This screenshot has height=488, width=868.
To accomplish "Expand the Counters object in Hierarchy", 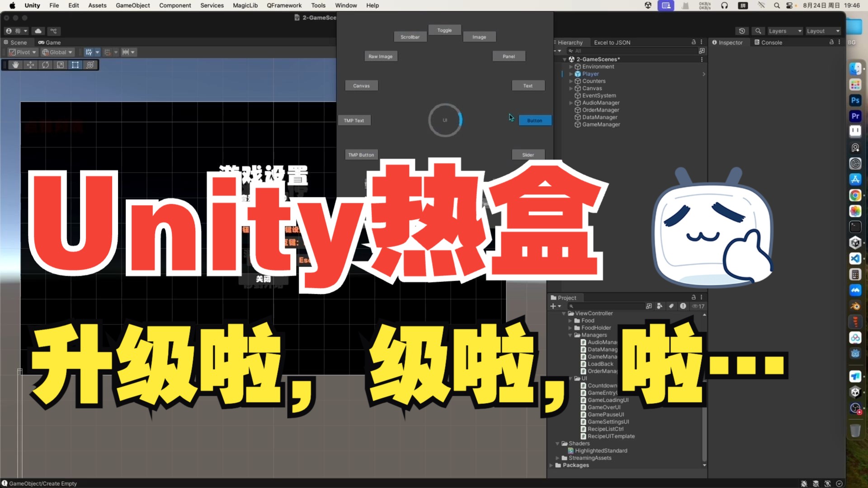I will (x=571, y=81).
